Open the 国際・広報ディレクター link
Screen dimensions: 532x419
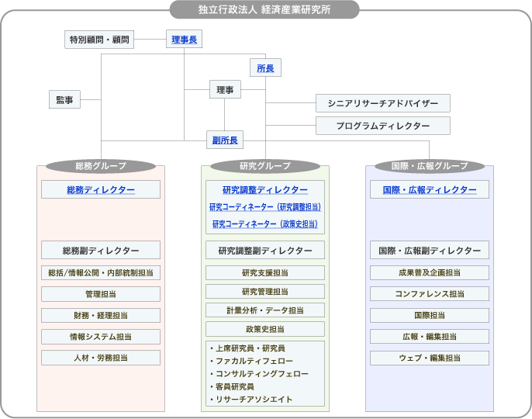[430, 190]
